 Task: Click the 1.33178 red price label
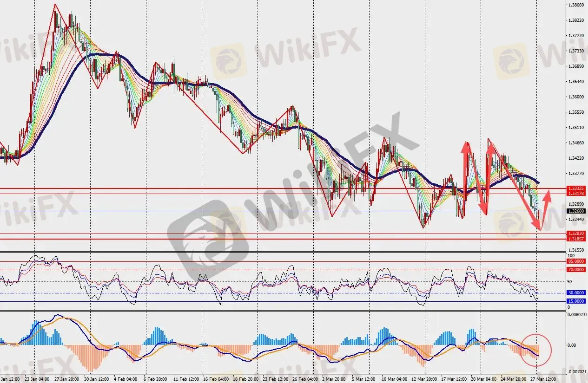pyautogui.click(x=575, y=194)
